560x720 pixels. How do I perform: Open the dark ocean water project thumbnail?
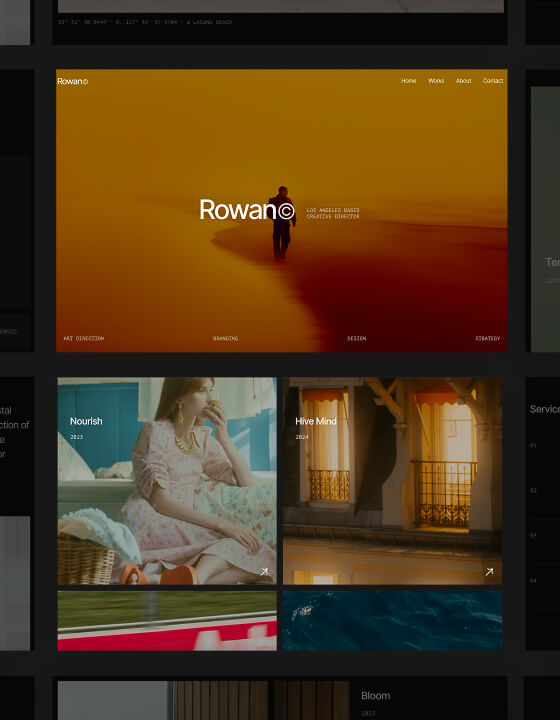(392, 620)
